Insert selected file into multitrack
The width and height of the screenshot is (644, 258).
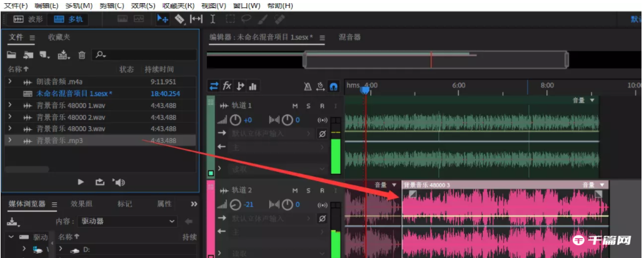(64, 55)
